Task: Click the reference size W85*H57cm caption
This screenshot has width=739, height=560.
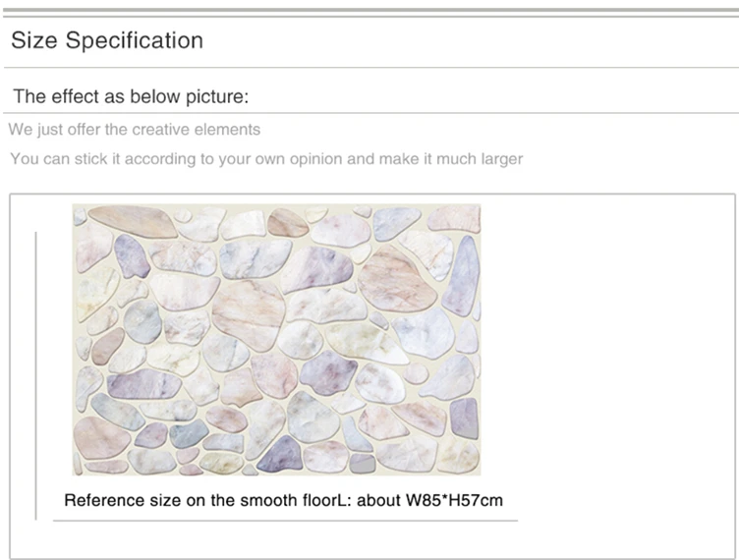Action: click(x=283, y=500)
